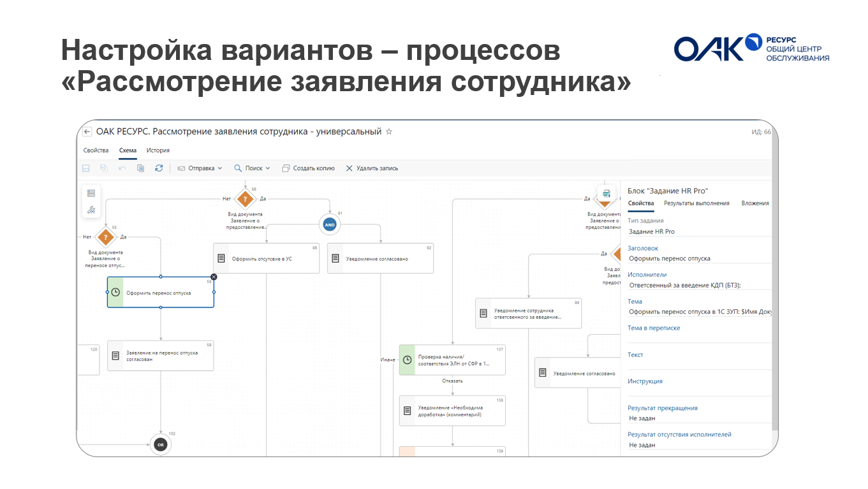This screenshot has width=868, height=489.
Task: Expand the Отправка dropdown
Action: pos(200,168)
